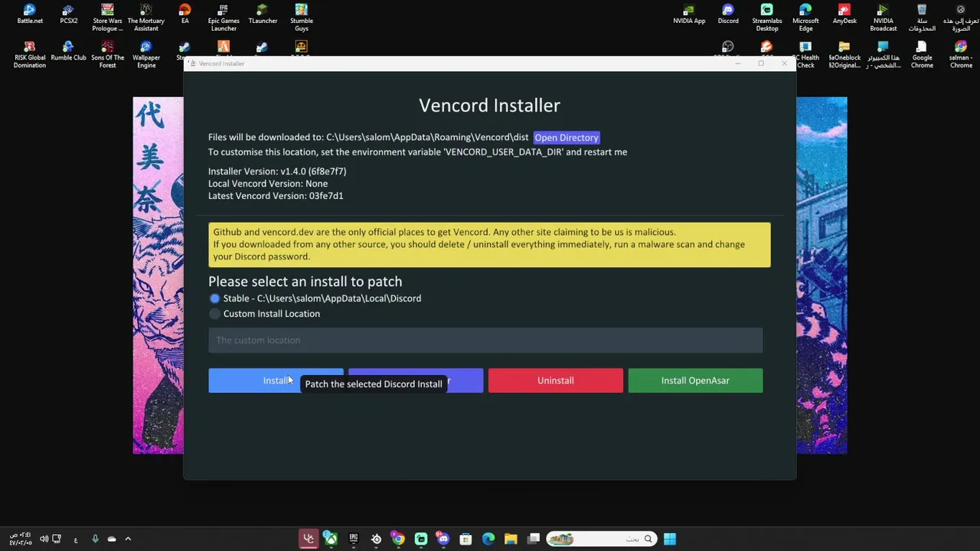Image resolution: width=980 pixels, height=551 pixels.
Task: Open Chrome from the taskbar
Action: tap(398, 539)
